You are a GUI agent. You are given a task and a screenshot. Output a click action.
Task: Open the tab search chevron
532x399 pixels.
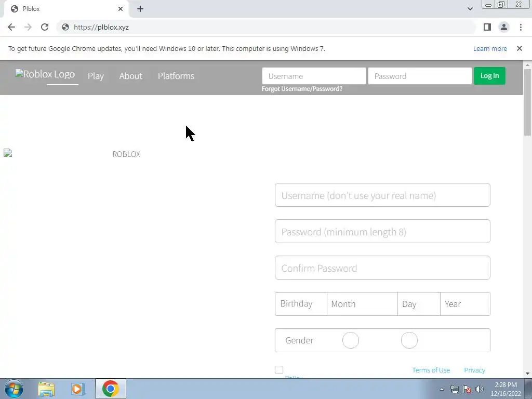click(x=470, y=9)
